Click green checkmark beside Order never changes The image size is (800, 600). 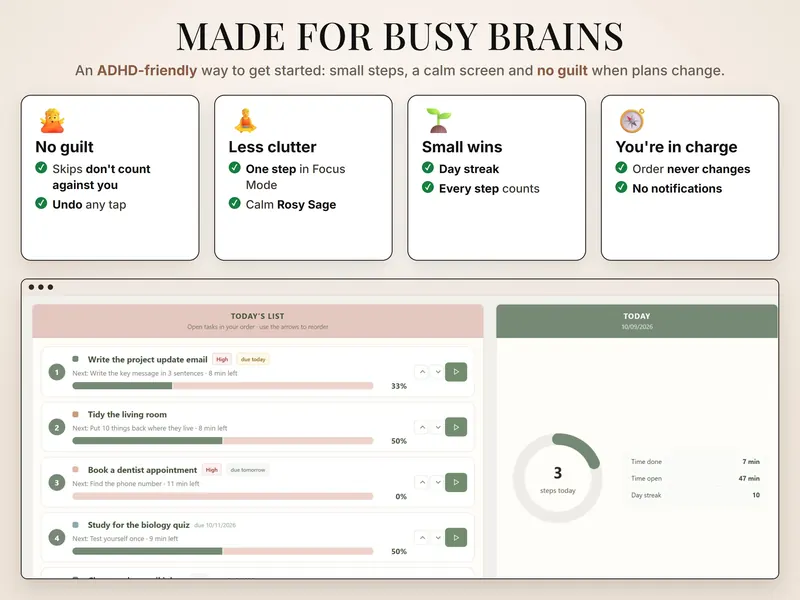[x=621, y=167]
